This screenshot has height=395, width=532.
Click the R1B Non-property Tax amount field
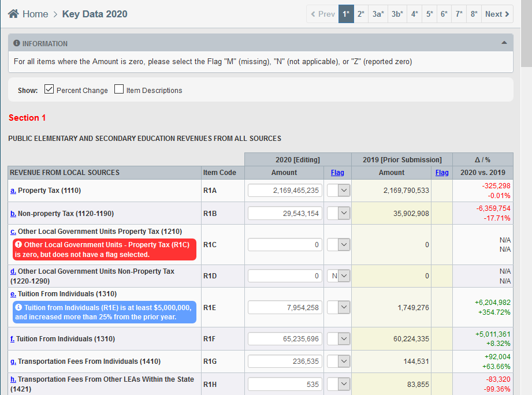point(285,213)
